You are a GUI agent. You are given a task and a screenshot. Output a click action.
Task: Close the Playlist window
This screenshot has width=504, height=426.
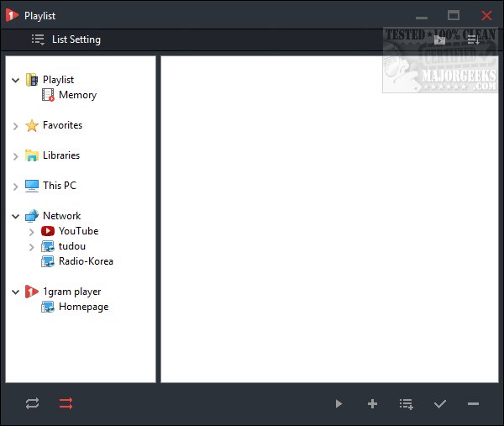point(486,15)
